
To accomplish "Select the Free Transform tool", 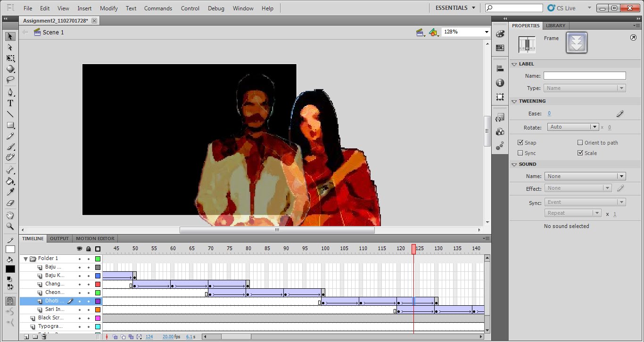I will 10,58.
